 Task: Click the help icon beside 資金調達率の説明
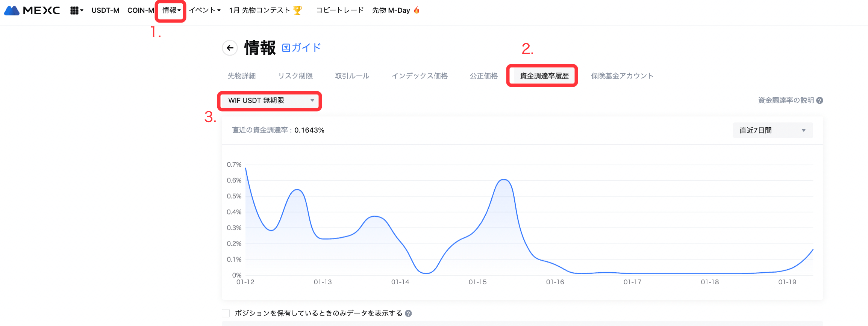820,101
